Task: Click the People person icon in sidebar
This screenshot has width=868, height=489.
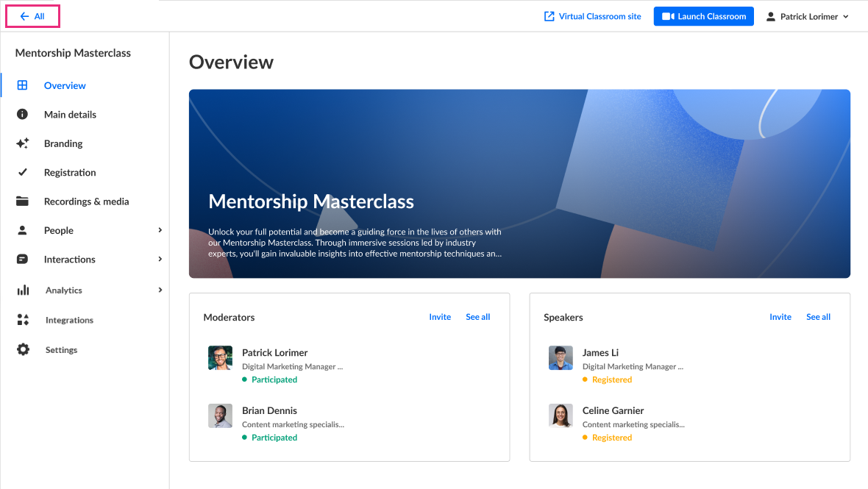Action: (22, 230)
